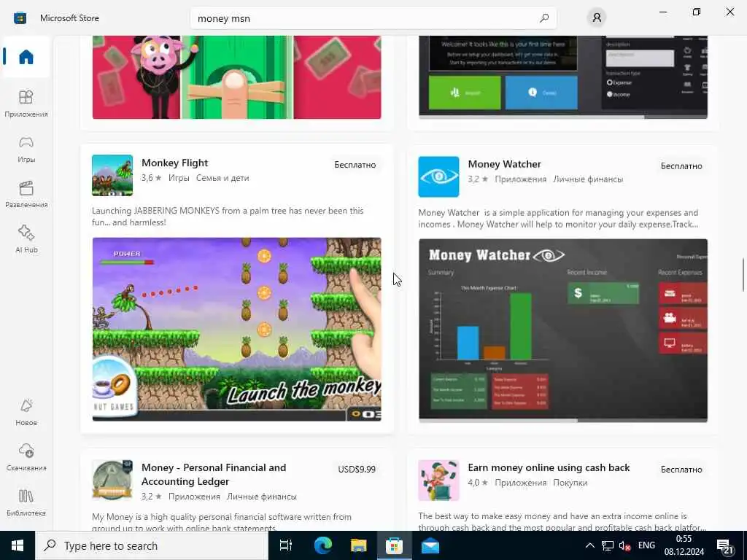Click the search magnifier icon
Viewport: 747px width, 560px height.
pyautogui.click(x=544, y=18)
